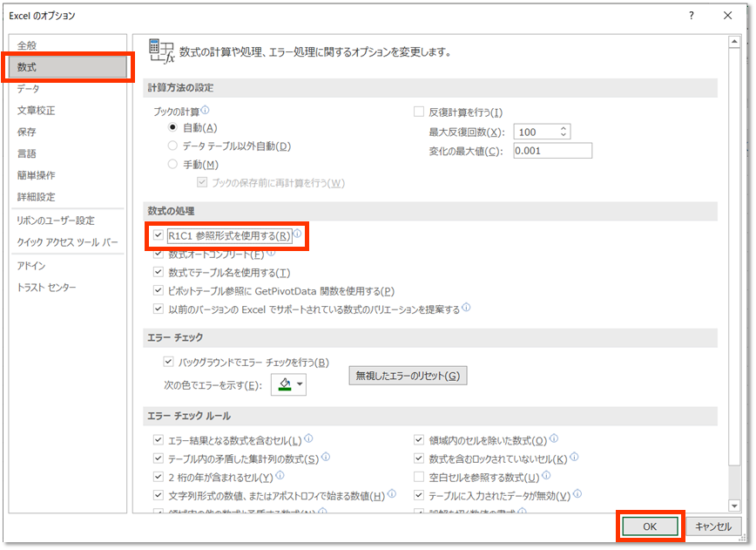Click info icon beside エラー結果となる数式を含むセル

(x=308, y=438)
